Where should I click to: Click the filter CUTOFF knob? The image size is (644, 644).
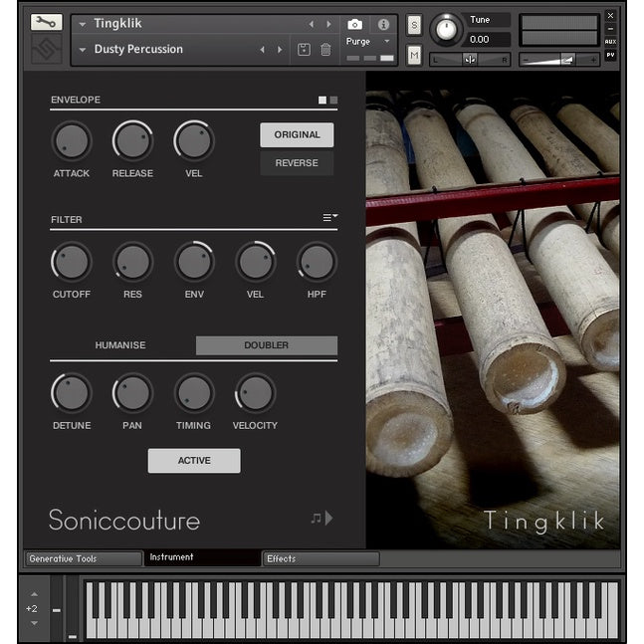click(x=72, y=262)
